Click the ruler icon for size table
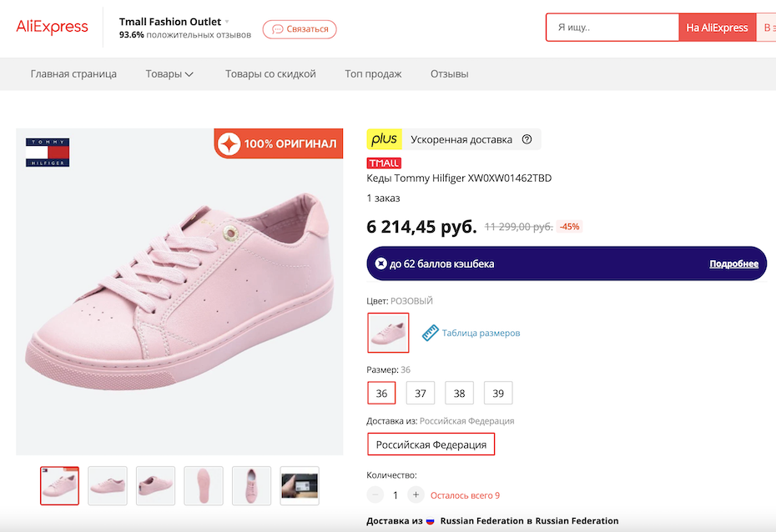 [430, 333]
